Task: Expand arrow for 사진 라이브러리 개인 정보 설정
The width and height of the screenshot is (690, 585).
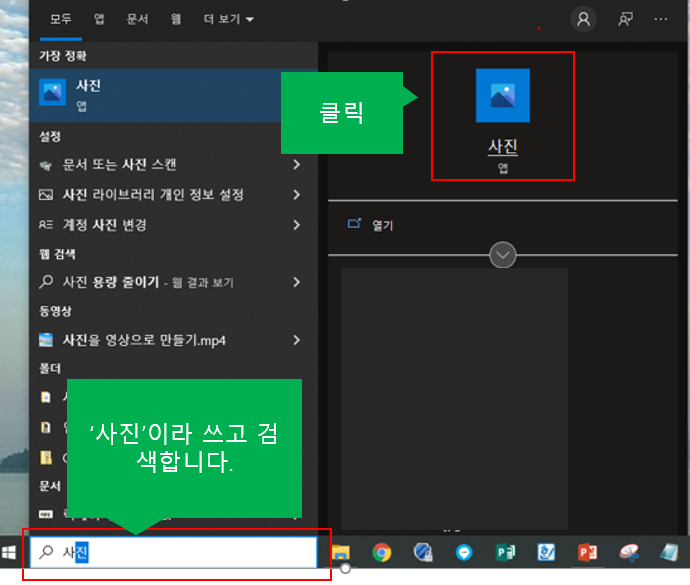Action: [297, 195]
